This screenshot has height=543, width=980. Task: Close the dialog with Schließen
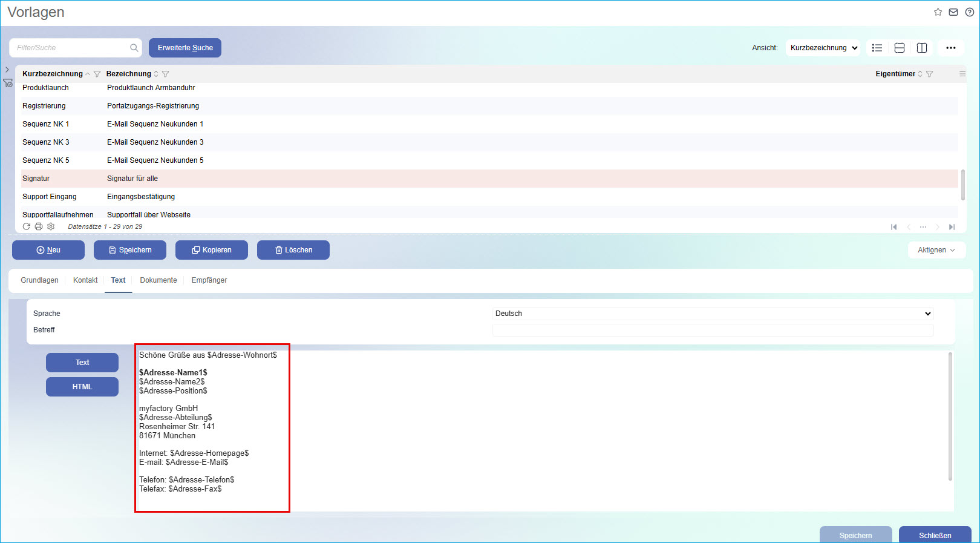coord(935,535)
